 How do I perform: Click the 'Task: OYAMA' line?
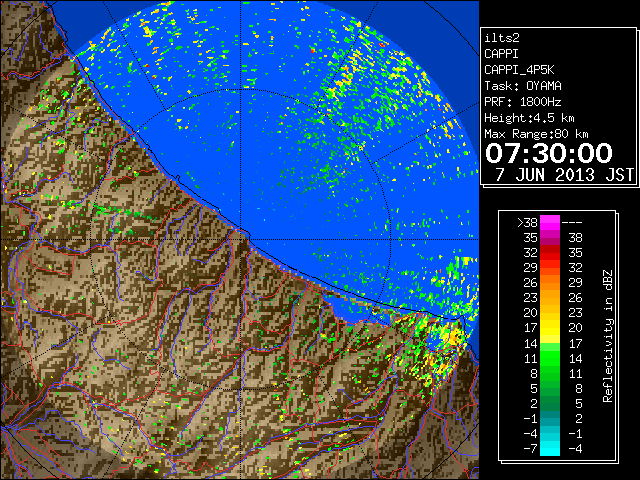(523, 86)
